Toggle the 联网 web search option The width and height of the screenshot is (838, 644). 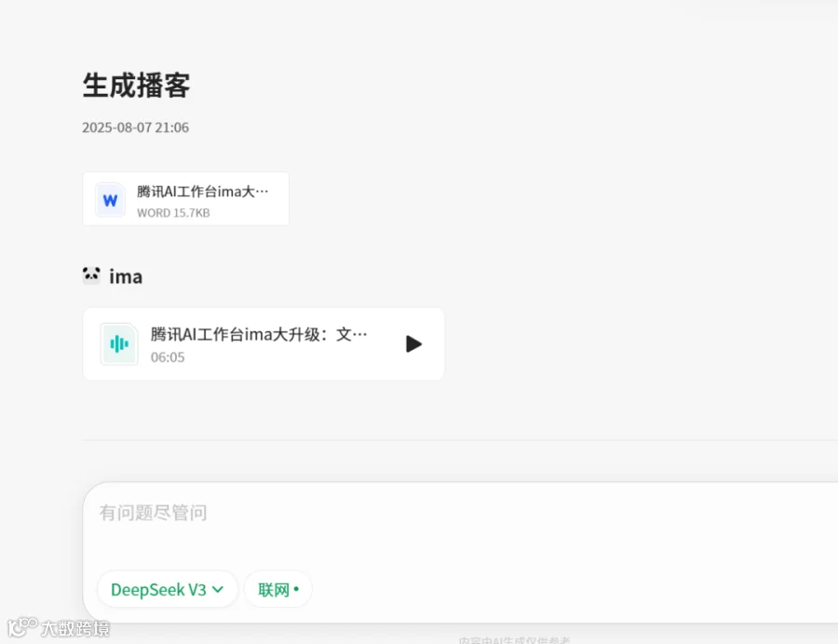(277, 589)
